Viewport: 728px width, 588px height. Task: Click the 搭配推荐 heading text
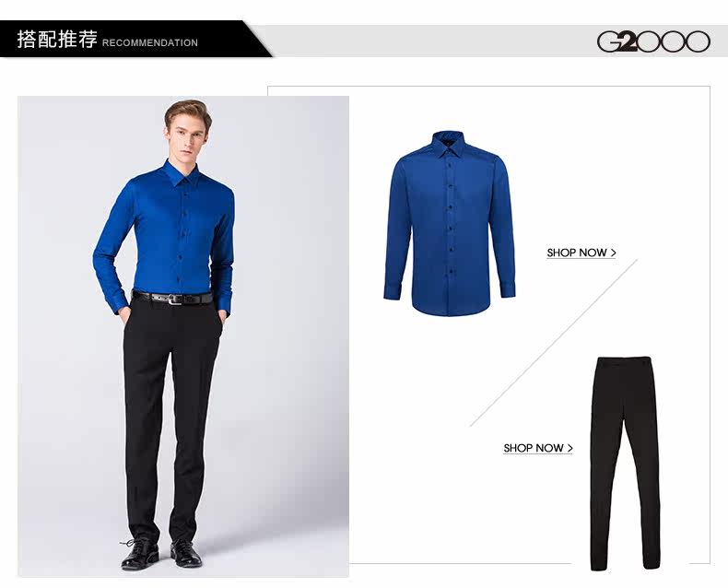[57, 39]
